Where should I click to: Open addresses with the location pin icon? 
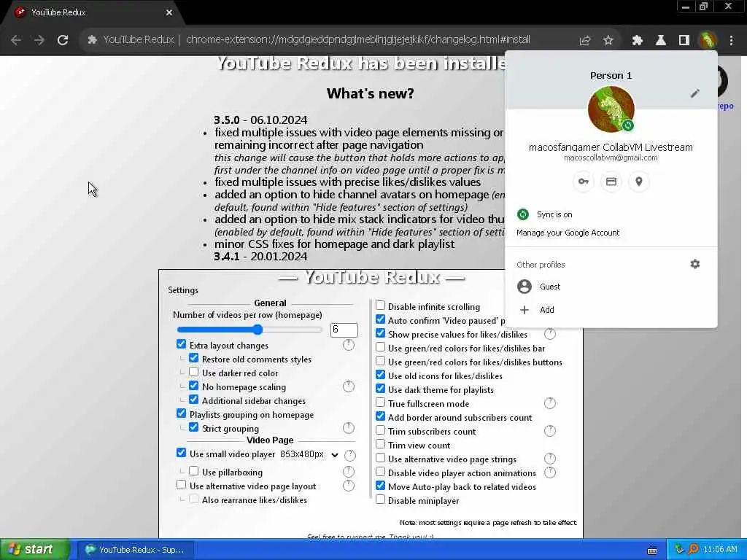(639, 182)
